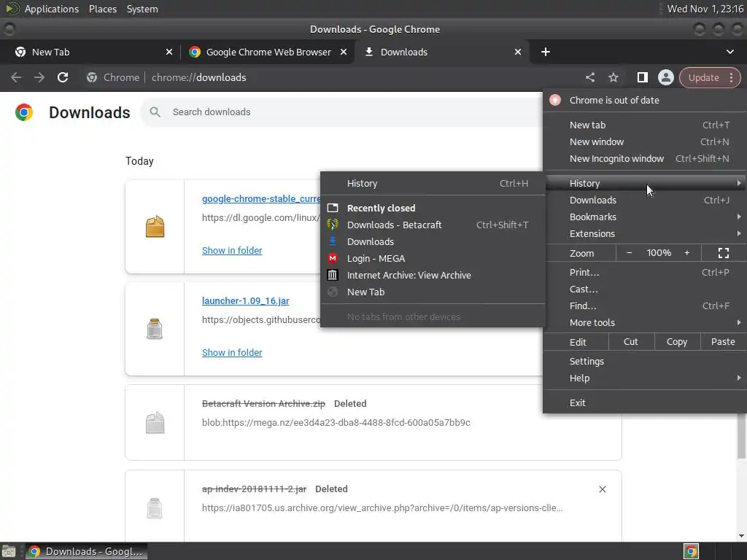Show google-chrome-stable file in folder
This screenshot has height=560, width=747.
[x=232, y=251]
